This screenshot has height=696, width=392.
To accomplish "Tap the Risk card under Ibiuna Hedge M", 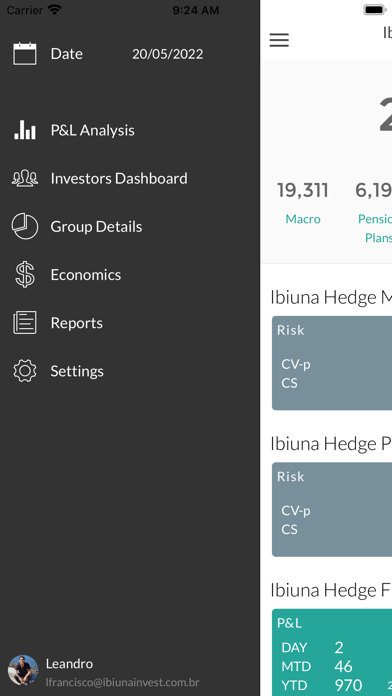I will 332,363.
